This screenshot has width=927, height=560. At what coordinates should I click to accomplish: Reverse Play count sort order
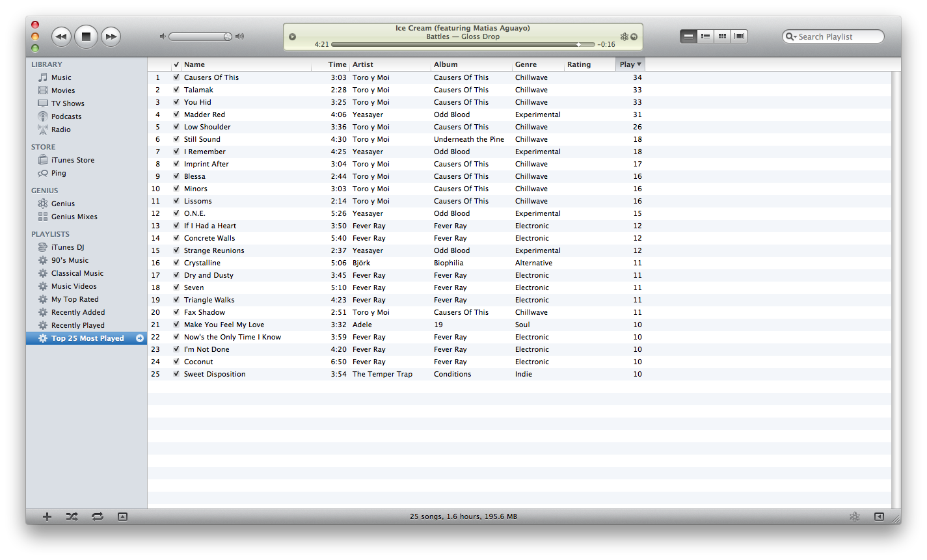click(630, 64)
